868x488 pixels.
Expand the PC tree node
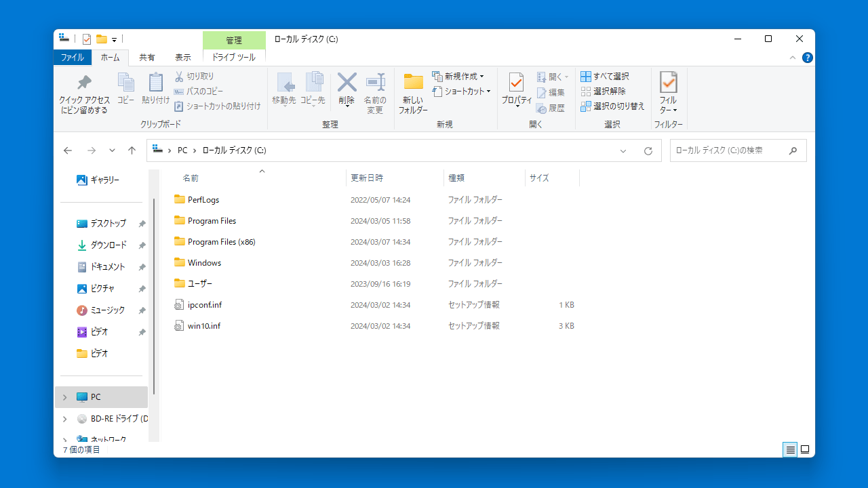click(65, 397)
